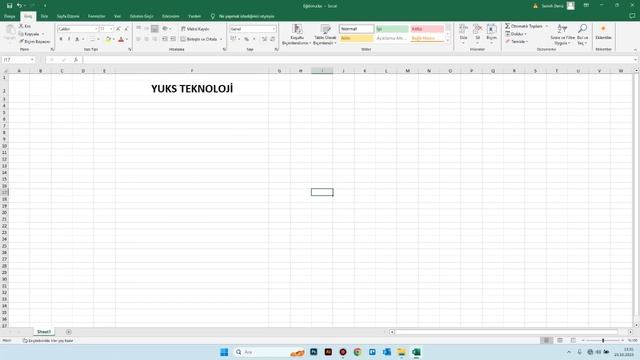Click Metni Kaydır (wrap text)
640x360 pixels.
[x=195, y=29]
